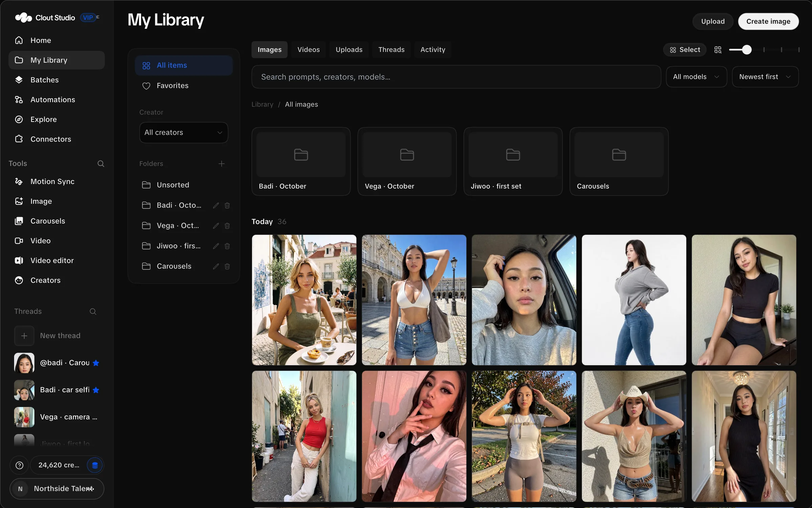Viewport: 812px width, 508px height.
Task: Switch to the Videos tab
Action: tap(309, 50)
